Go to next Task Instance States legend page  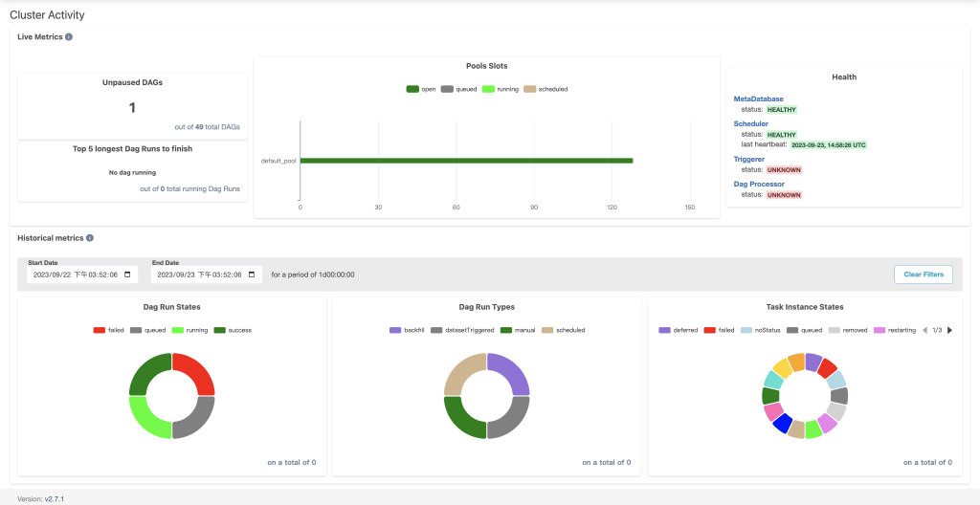point(950,330)
